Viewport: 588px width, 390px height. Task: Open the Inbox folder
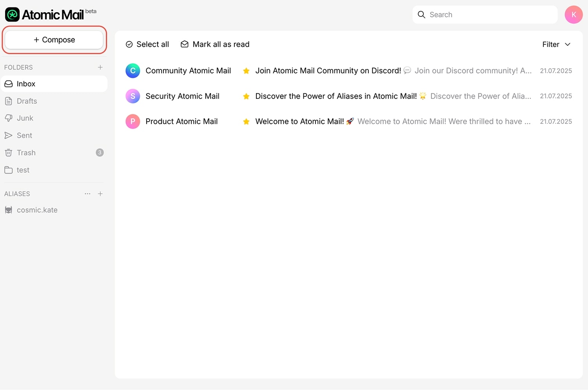[x=54, y=84]
